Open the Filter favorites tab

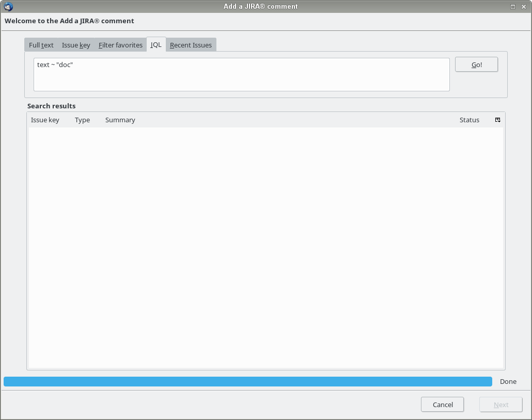pyautogui.click(x=120, y=45)
